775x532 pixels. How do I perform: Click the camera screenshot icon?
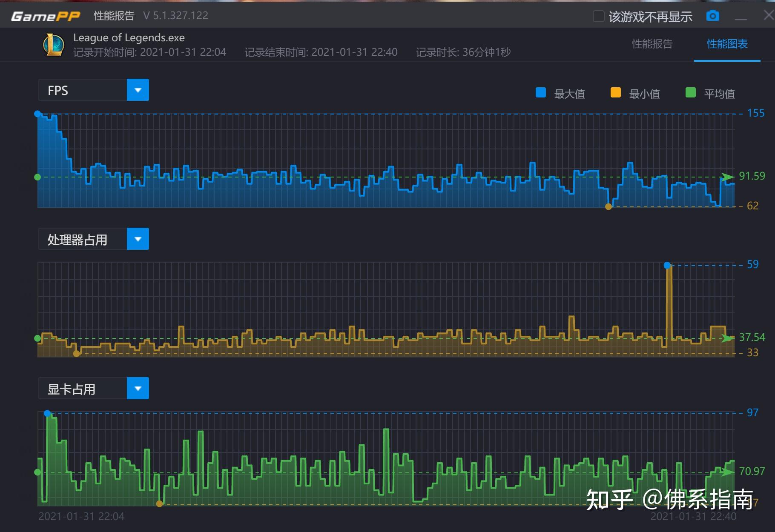712,16
